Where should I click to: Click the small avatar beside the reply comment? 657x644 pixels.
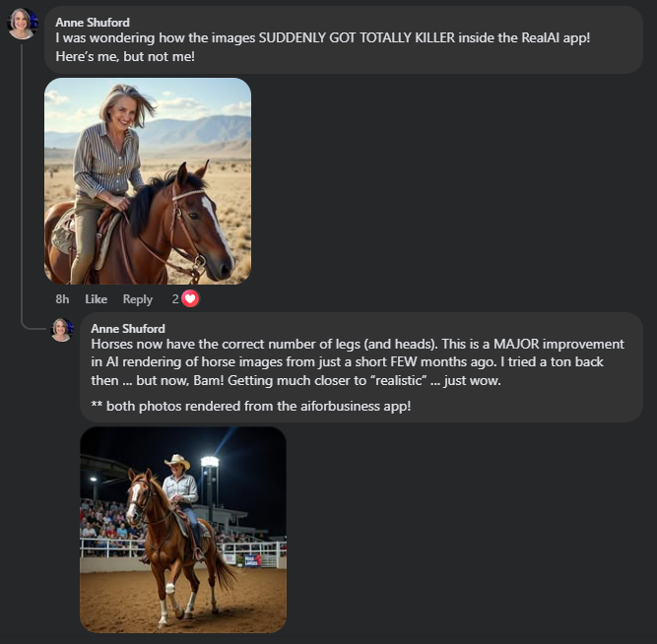coord(62,329)
